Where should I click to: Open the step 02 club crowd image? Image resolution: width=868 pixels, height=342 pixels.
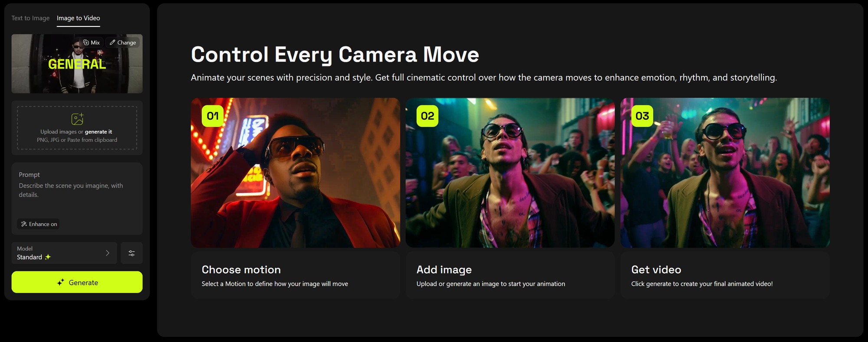[510, 173]
